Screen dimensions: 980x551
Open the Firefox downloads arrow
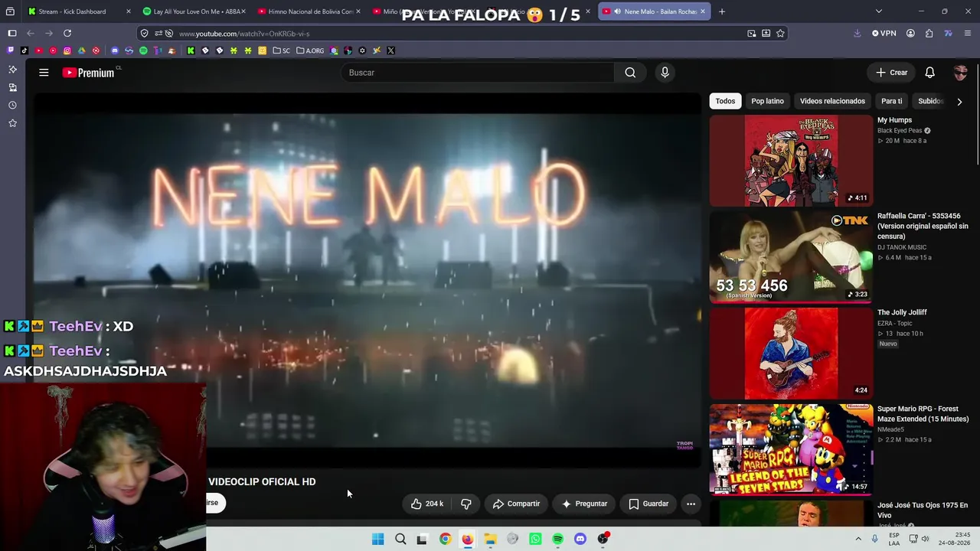[x=857, y=33]
